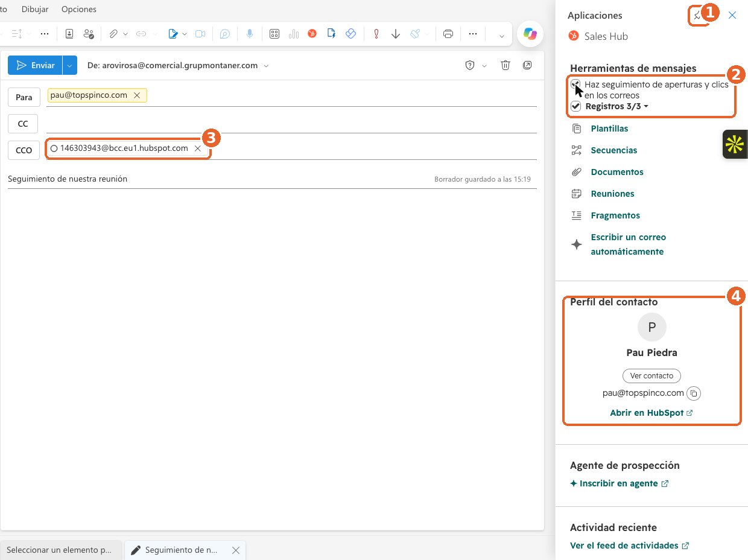748x560 pixels.
Task: Click the document with lightning bolt icon
Action: pyautogui.click(x=331, y=34)
